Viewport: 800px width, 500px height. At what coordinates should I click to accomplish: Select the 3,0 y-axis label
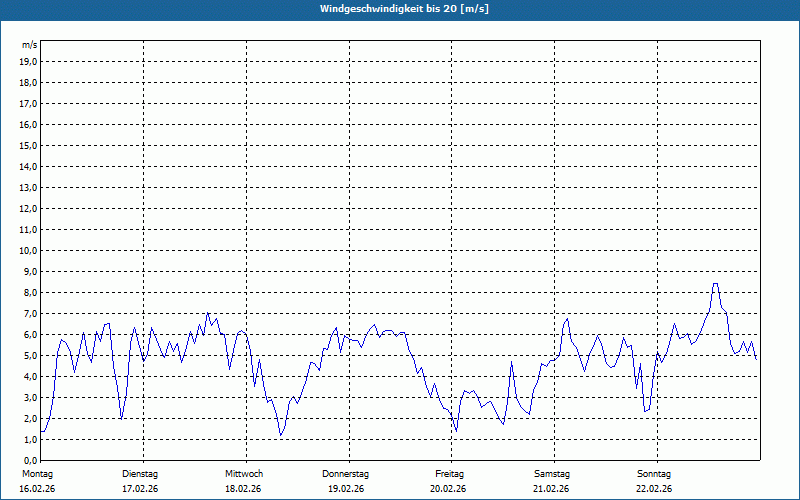point(30,397)
